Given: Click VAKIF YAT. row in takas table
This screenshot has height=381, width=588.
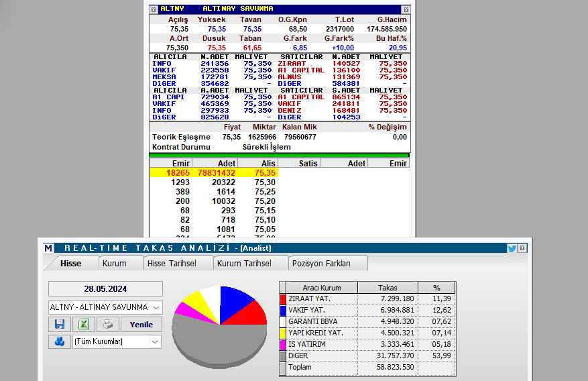Looking at the screenshot, I should pyautogui.click(x=367, y=310).
